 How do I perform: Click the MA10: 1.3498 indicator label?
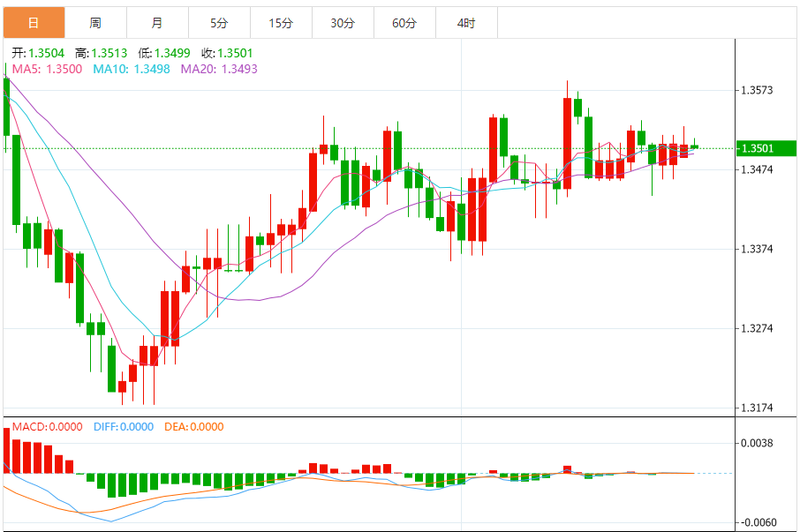[x=131, y=69]
